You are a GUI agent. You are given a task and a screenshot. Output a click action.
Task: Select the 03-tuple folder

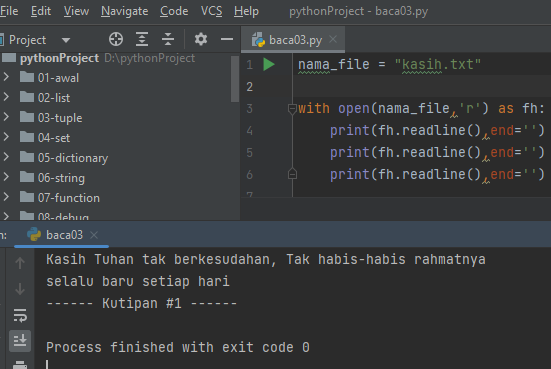pos(60,117)
